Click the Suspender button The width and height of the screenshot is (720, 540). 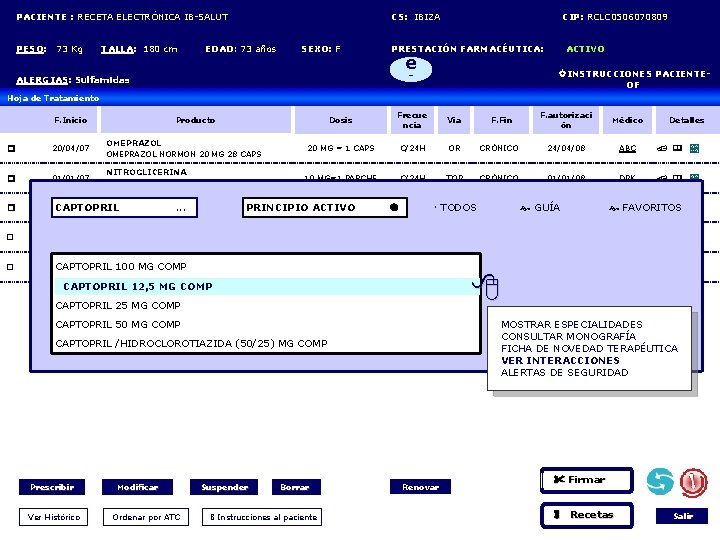(x=224, y=487)
